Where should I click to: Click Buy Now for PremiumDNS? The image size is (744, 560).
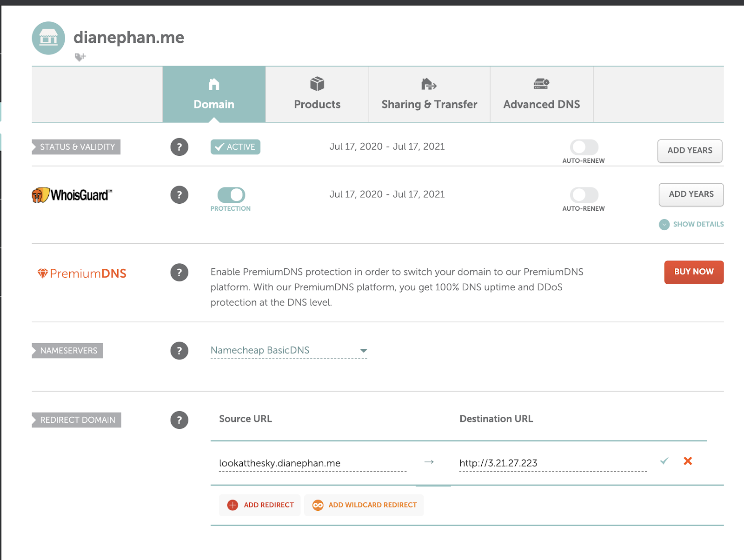694,272
